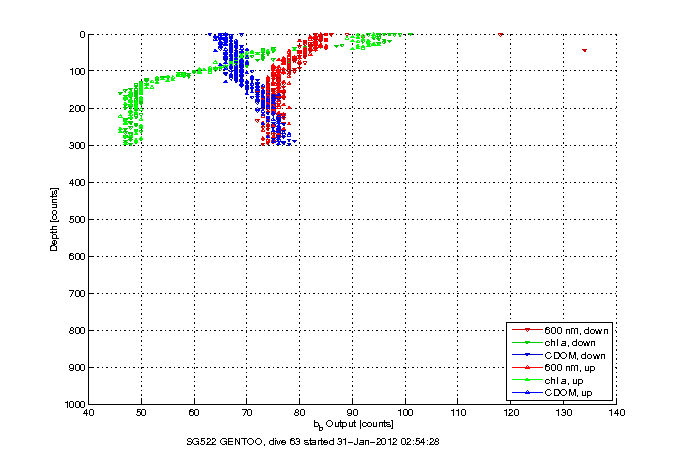Click the red outlier marker near 118 counts
The image size is (681, 454).
point(500,35)
